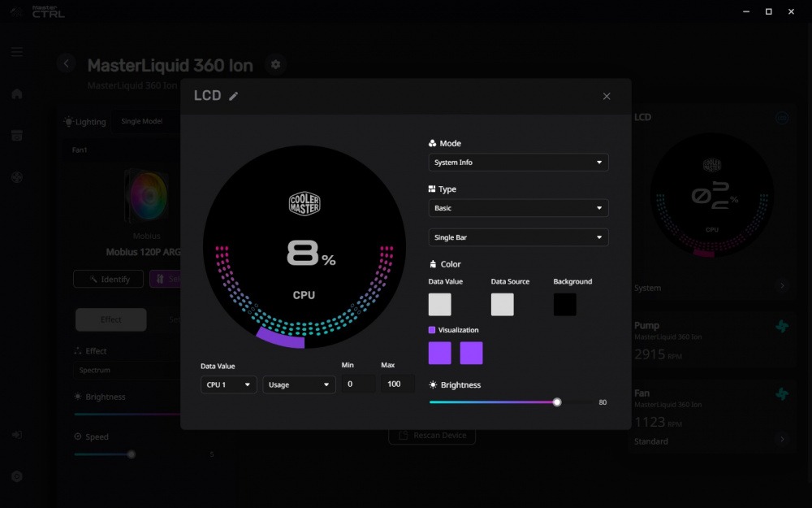Viewport: 812px width, 508px height.
Task: Go to Home via sidebar icon
Action: [17, 93]
